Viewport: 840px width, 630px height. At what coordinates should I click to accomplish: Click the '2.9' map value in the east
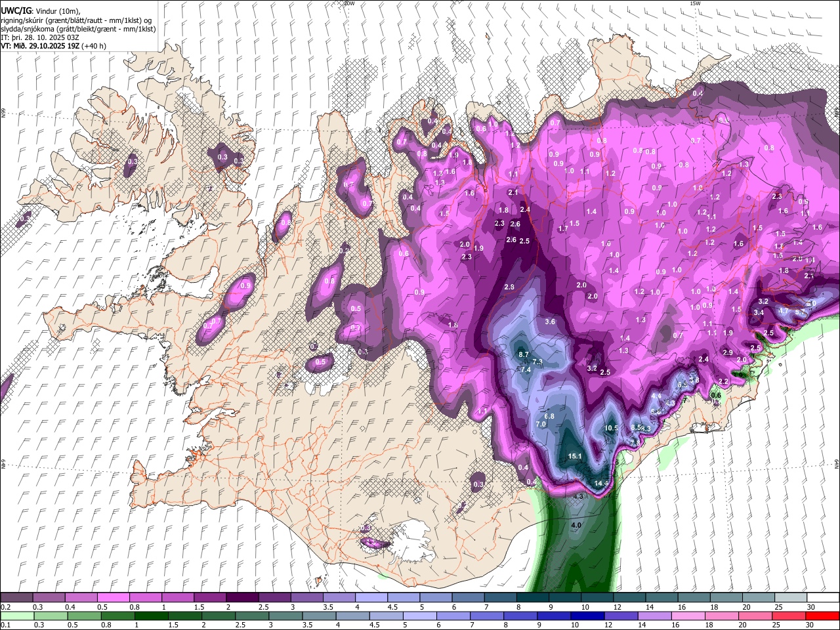pos(728,352)
